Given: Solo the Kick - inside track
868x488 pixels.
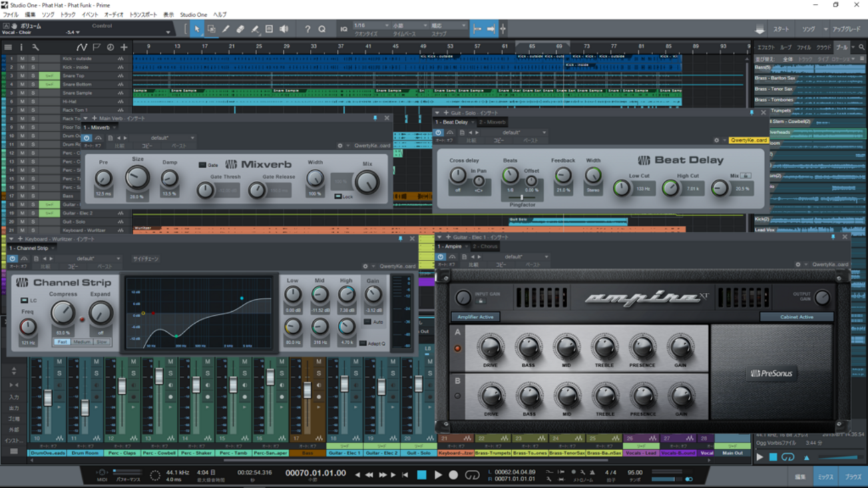Looking at the screenshot, I should coord(33,67).
